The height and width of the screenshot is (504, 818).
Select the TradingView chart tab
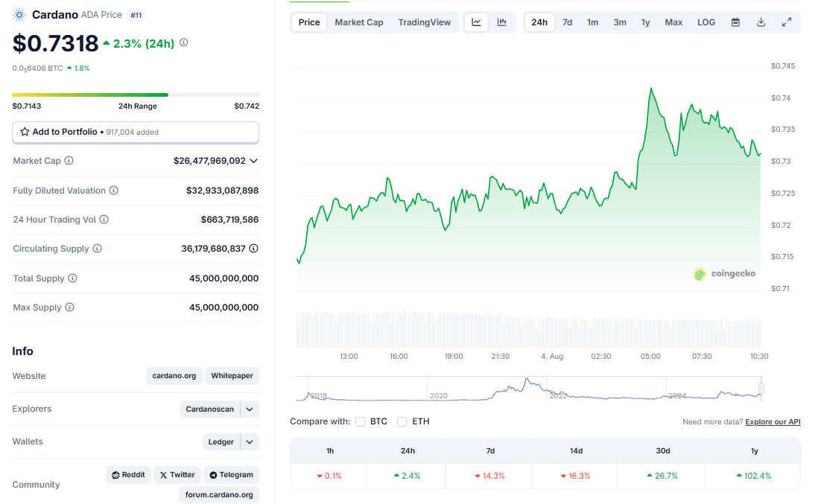pyautogui.click(x=424, y=22)
